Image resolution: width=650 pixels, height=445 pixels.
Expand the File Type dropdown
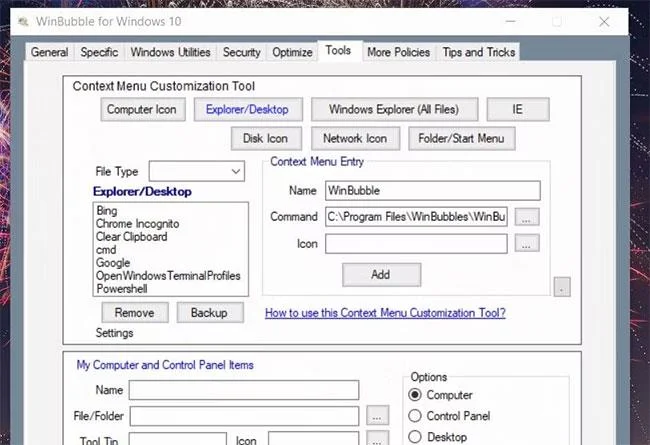pyautogui.click(x=196, y=171)
